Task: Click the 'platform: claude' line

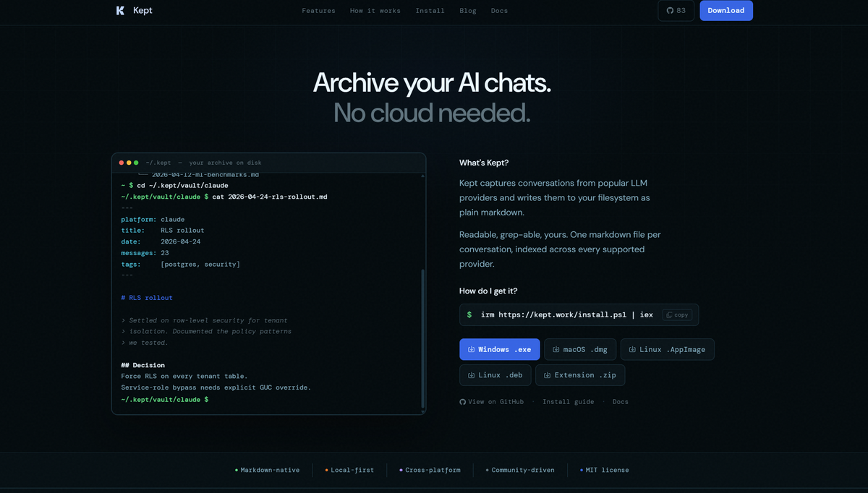Action: coord(153,219)
